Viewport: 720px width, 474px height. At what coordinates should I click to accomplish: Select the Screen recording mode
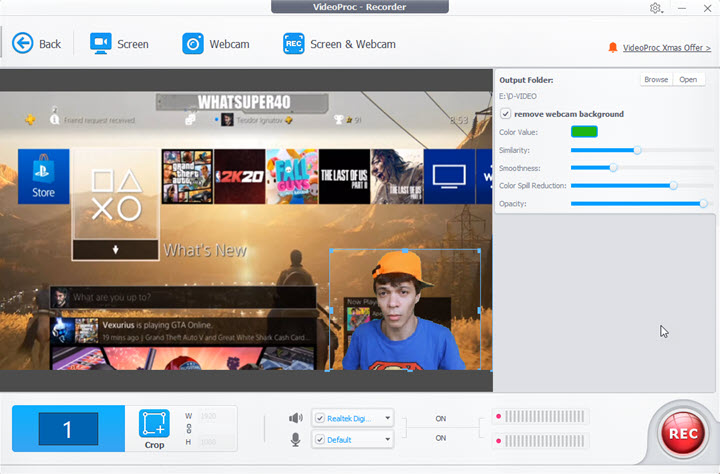tap(119, 44)
